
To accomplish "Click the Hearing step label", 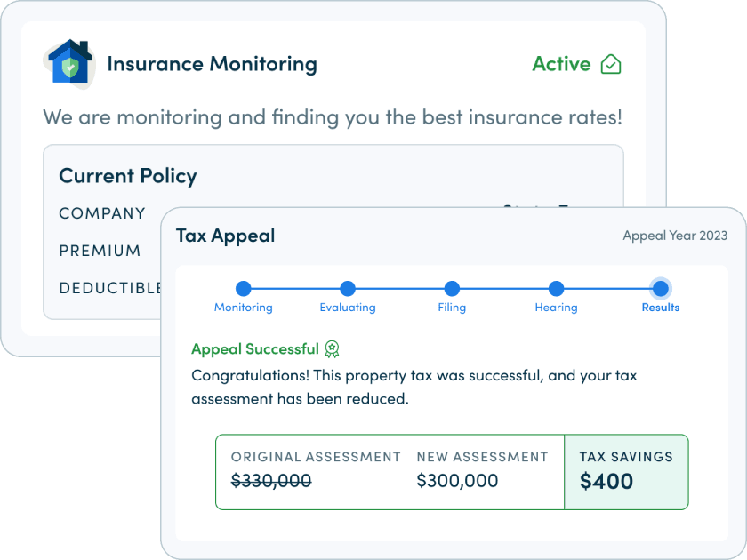I will [x=556, y=308].
